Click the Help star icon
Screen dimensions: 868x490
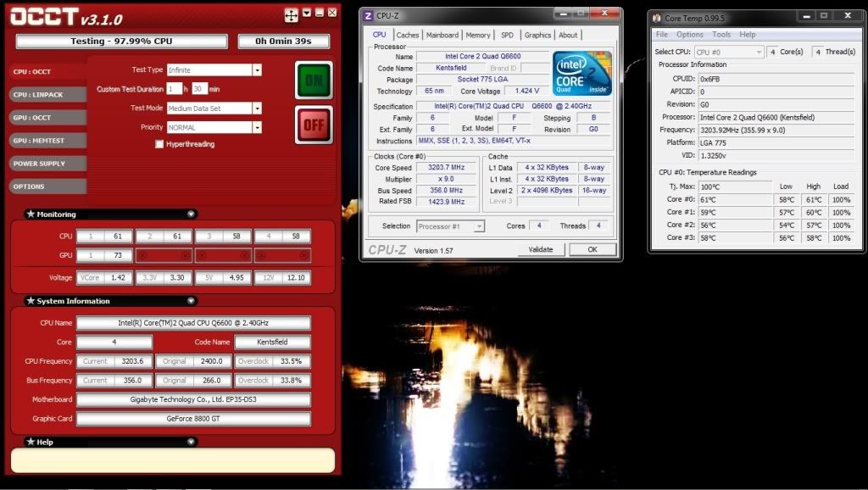click(31, 442)
